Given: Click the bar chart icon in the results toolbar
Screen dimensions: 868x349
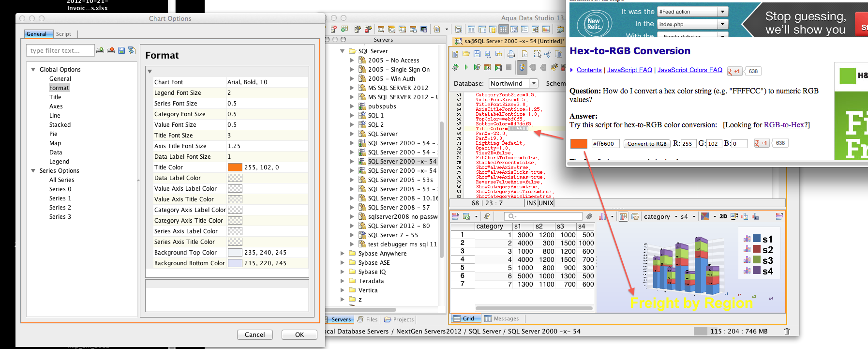Looking at the screenshot, I should [602, 216].
